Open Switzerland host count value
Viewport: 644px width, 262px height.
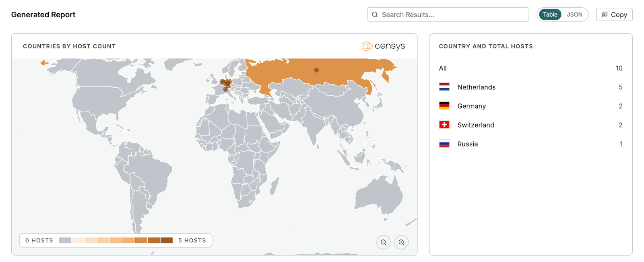coord(620,125)
